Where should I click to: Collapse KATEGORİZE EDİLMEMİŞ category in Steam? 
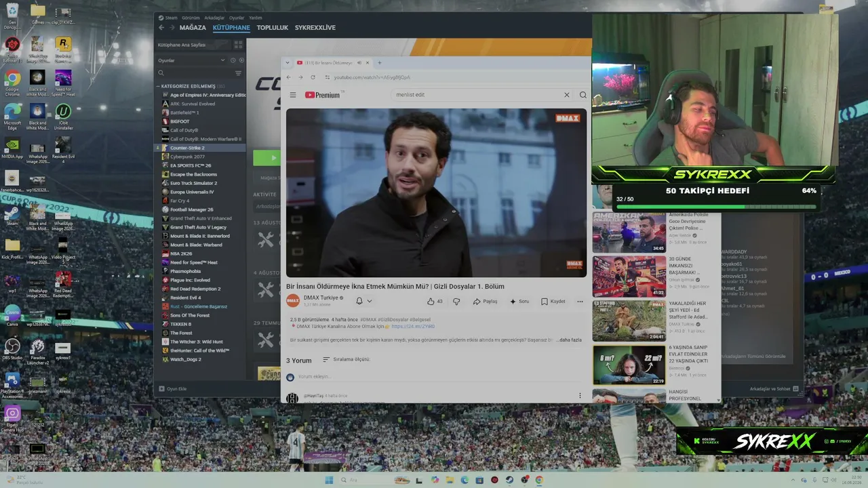point(158,86)
